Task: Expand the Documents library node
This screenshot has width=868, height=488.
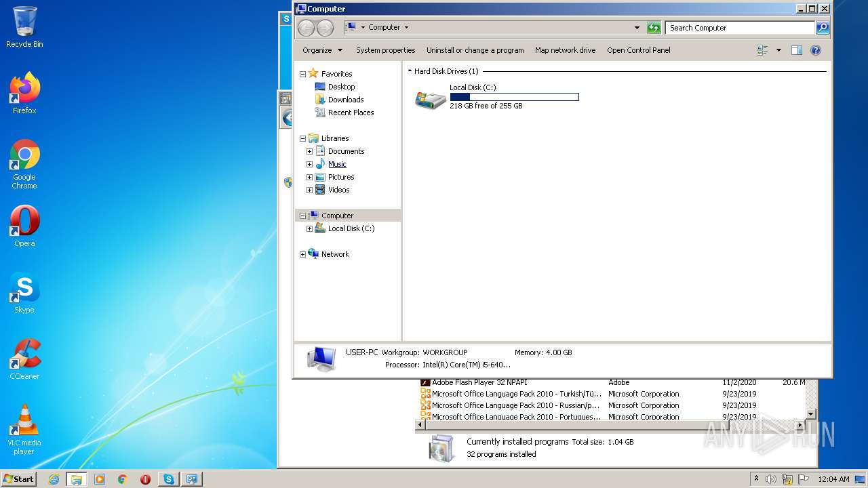Action: coord(309,151)
